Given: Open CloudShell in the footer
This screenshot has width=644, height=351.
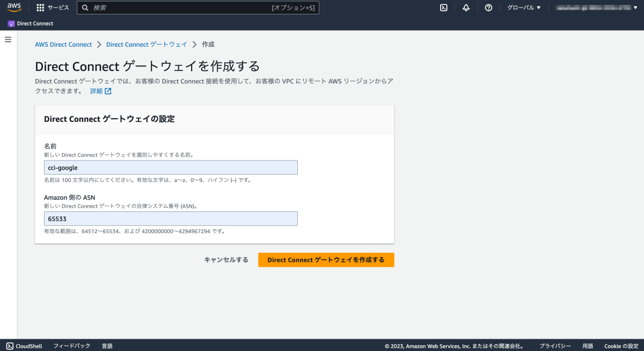Looking at the screenshot, I should coord(24,346).
